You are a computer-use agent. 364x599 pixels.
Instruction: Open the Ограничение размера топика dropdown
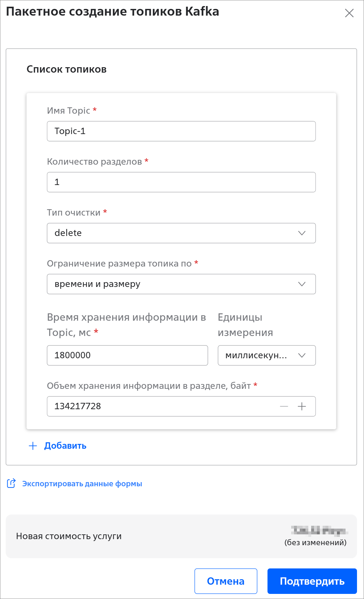point(302,284)
